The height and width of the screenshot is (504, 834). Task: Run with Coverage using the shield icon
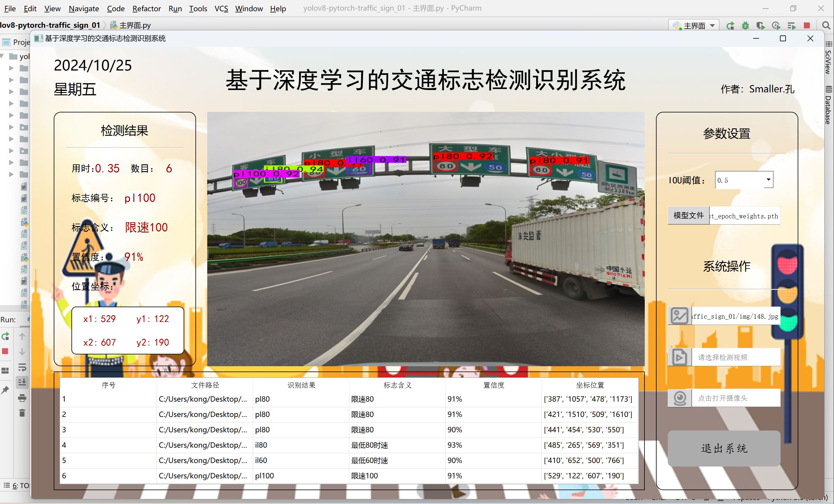pos(760,26)
